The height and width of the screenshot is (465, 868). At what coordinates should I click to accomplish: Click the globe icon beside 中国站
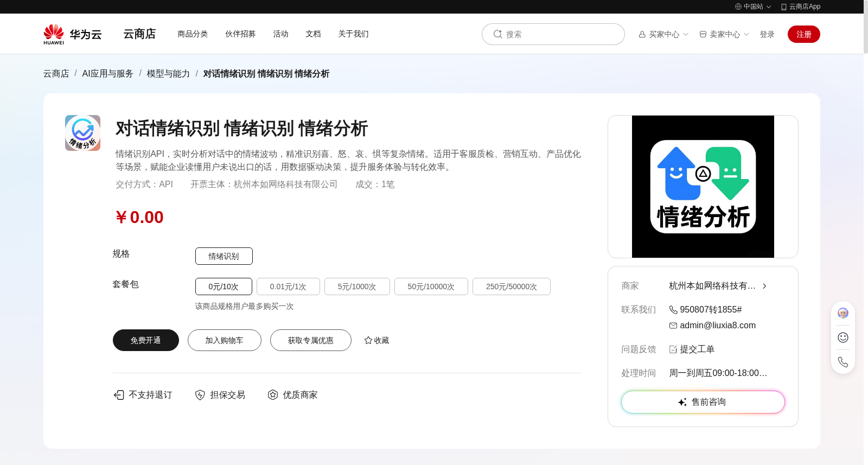tap(738, 7)
